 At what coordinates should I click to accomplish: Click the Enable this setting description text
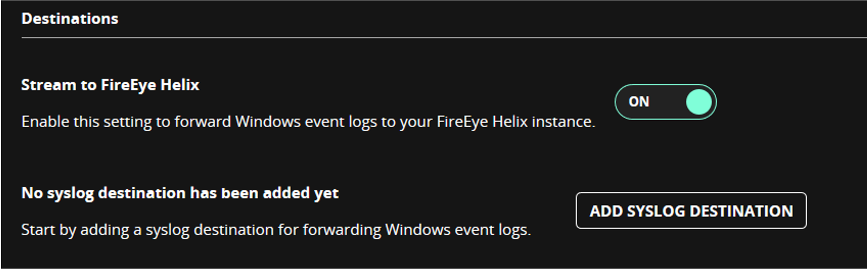[x=308, y=122]
